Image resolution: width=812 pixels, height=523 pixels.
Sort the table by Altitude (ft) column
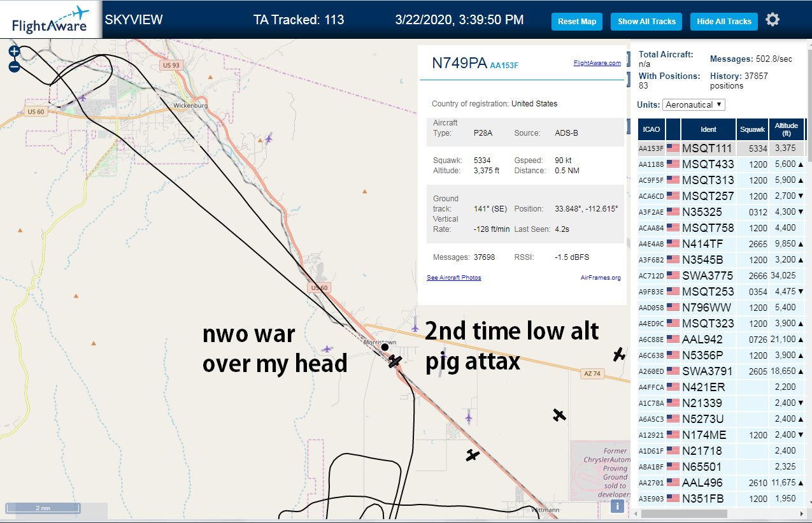click(787, 129)
